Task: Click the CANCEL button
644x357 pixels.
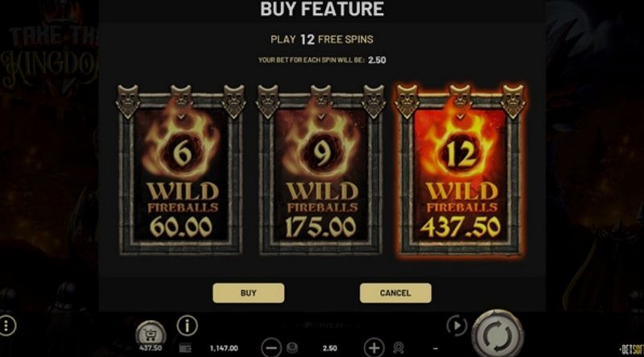Action: pos(395,293)
